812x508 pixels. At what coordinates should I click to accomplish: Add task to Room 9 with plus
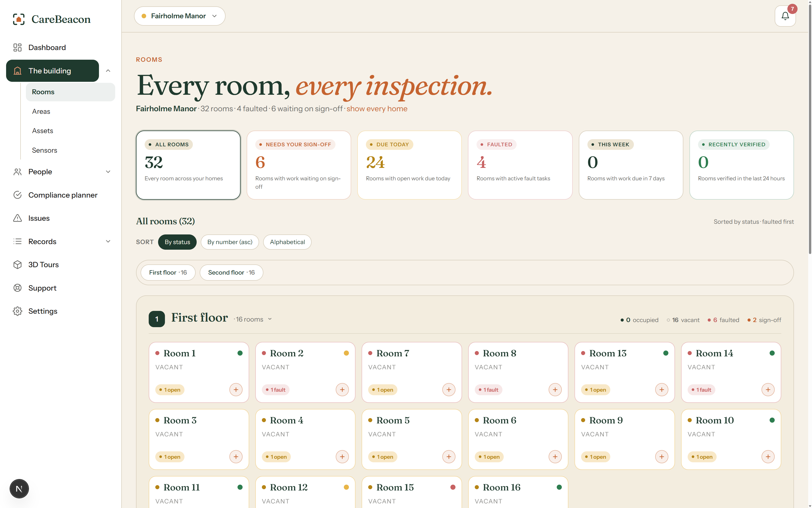[x=662, y=457]
